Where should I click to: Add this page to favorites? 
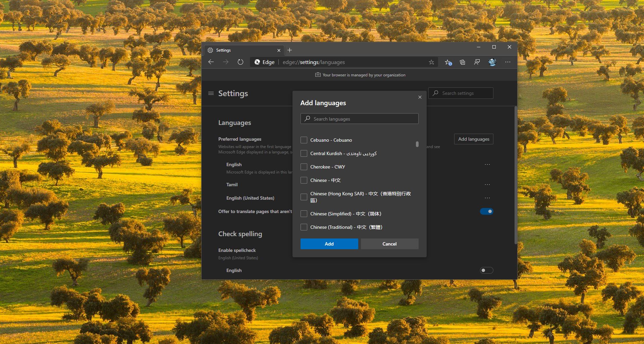coord(432,62)
